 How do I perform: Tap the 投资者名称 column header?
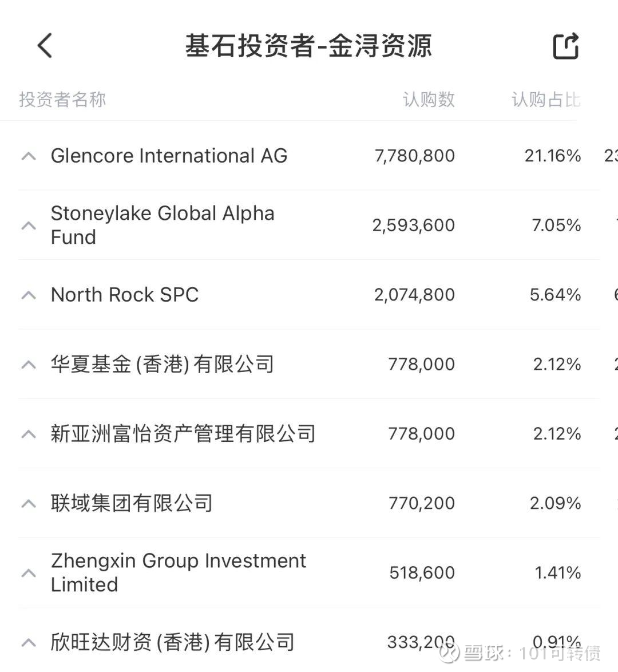pyautogui.click(x=62, y=100)
